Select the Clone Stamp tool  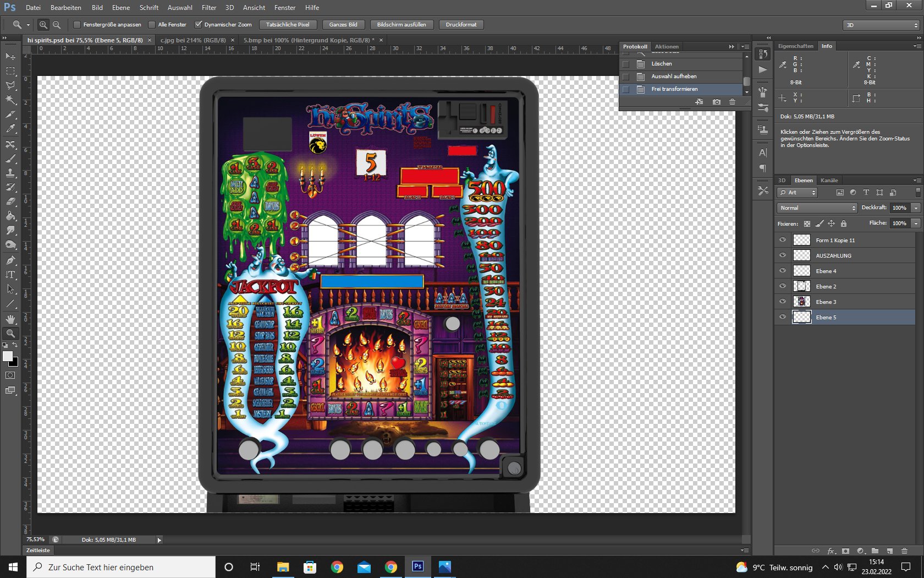click(10, 173)
